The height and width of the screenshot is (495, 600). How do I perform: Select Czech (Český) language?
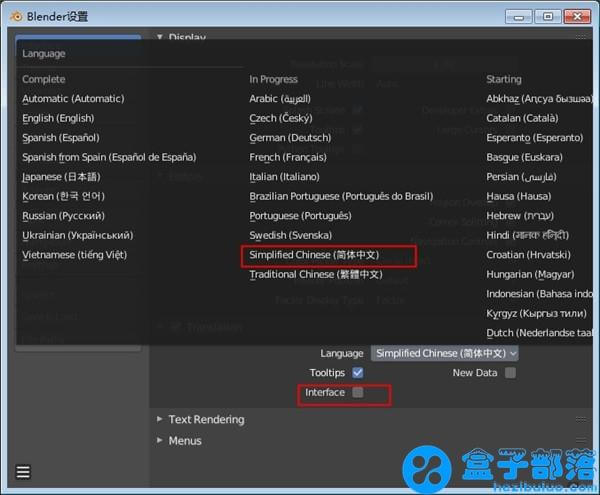click(281, 118)
